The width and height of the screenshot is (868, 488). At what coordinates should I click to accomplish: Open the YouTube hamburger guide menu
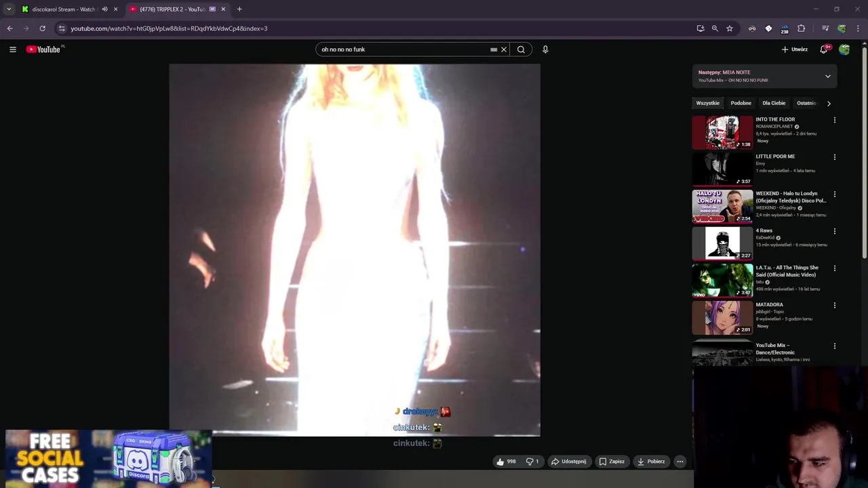(x=12, y=49)
